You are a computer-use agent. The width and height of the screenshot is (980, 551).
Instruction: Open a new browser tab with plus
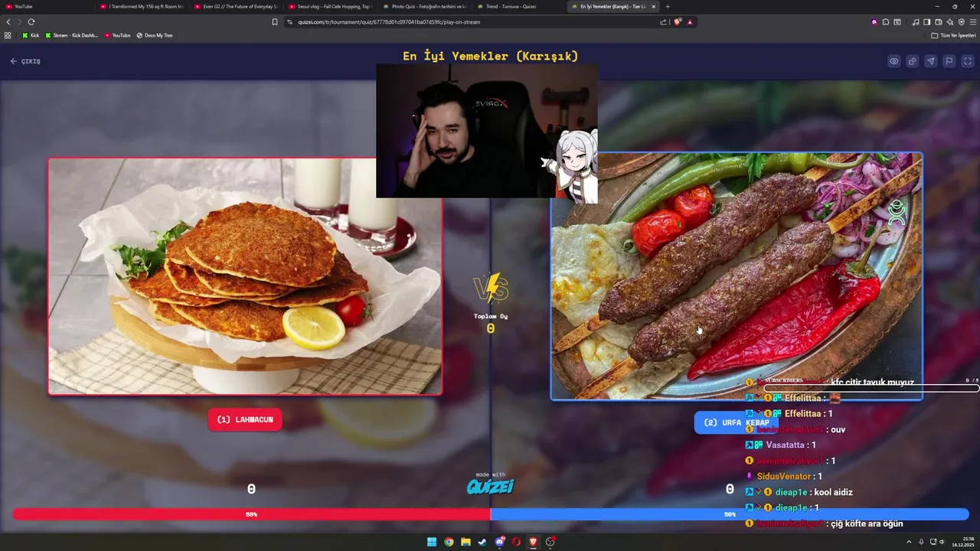tap(668, 6)
